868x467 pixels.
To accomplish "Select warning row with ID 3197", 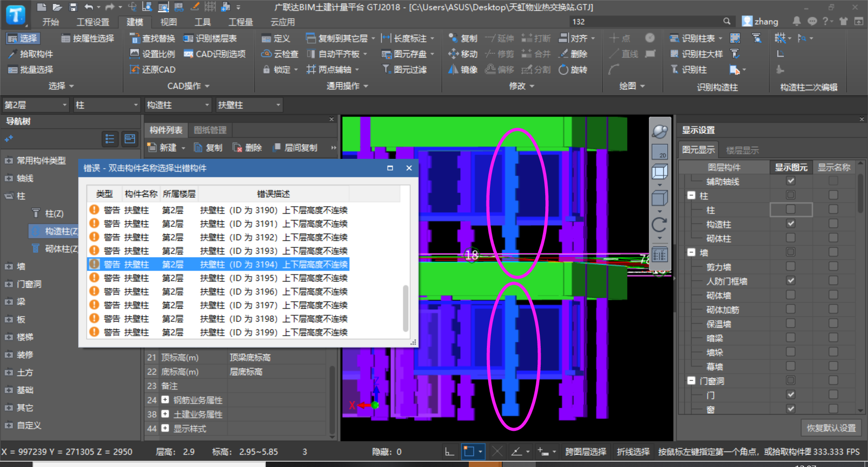I will [x=218, y=305].
